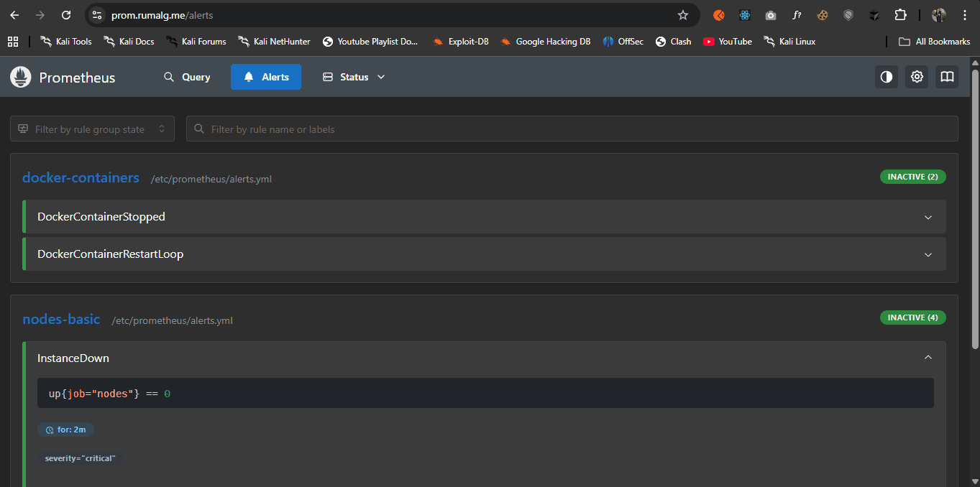The height and width of the screenshot is (487, 980).
Task: Click the Prometheus flame logo icon
Action: coord(21,77)
